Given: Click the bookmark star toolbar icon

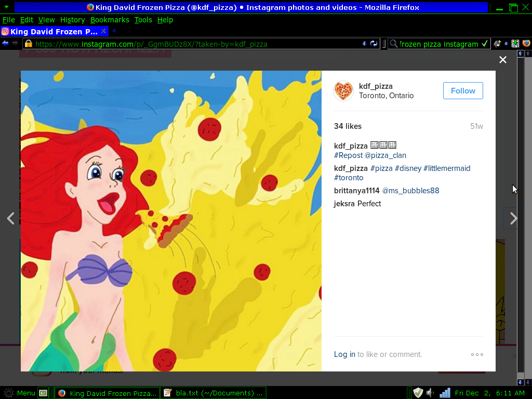Looking at the screenshot, I should tap(497, 44).
